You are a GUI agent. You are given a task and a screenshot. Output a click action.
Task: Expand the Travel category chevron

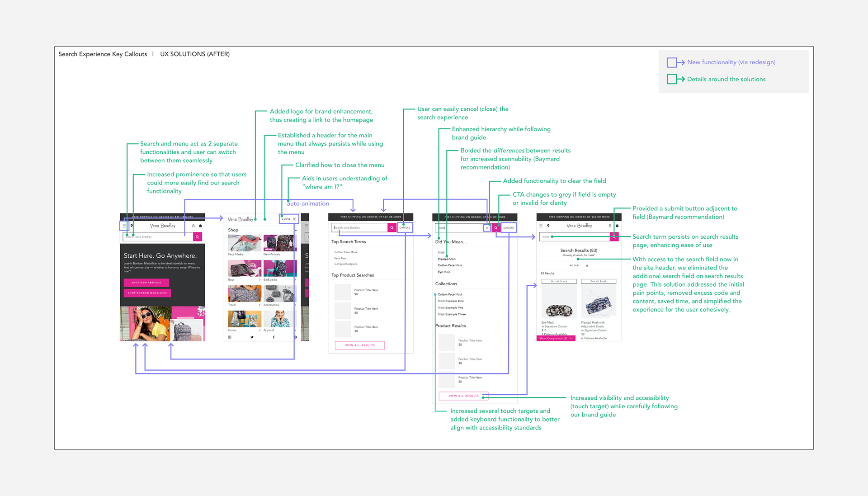point(259,305)
